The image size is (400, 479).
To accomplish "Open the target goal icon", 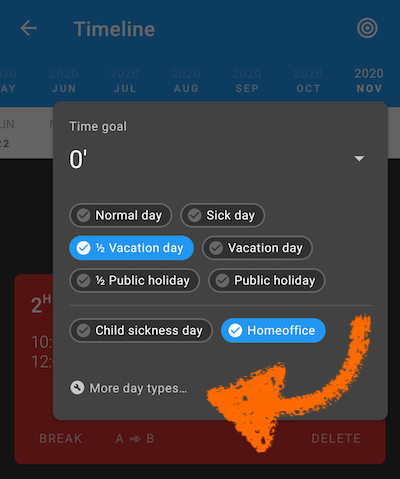I will coord(367,28).
